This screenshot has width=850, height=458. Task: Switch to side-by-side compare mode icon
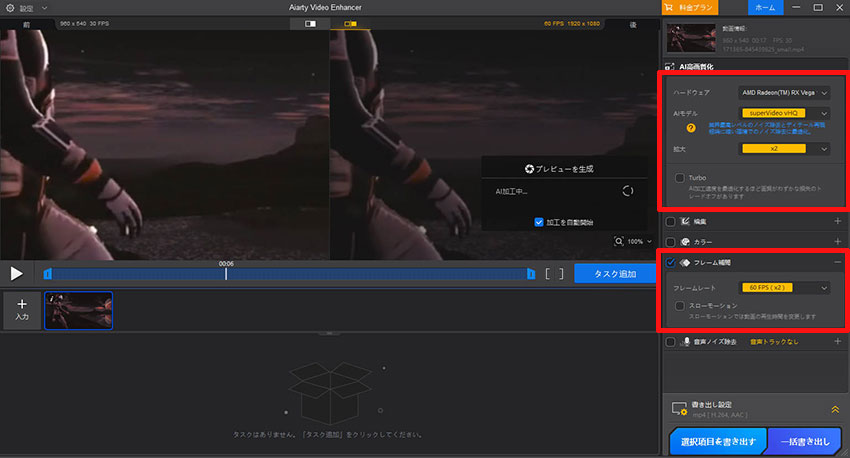click(x=351, y=24)
